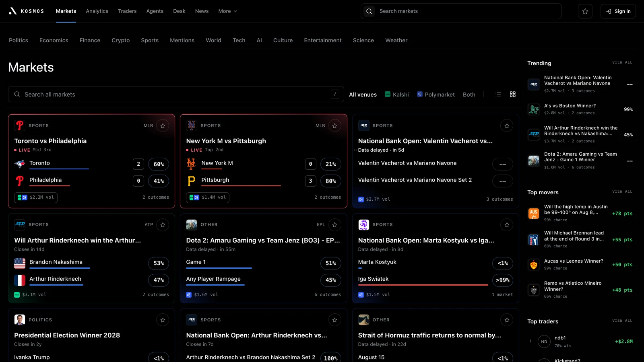Star the Arthur Rinderknech vs... card at the bottom
Screen dimensions: 644x362
[x=335, y=320]
